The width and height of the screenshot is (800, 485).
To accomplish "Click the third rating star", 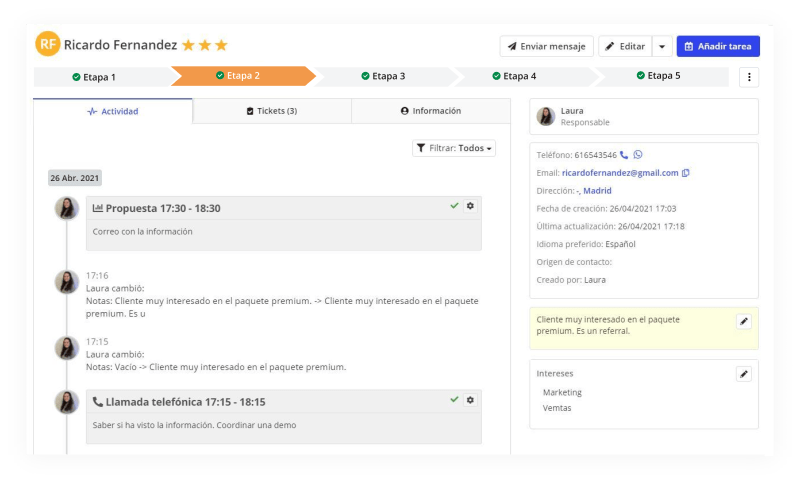I will tap(221, 45).
